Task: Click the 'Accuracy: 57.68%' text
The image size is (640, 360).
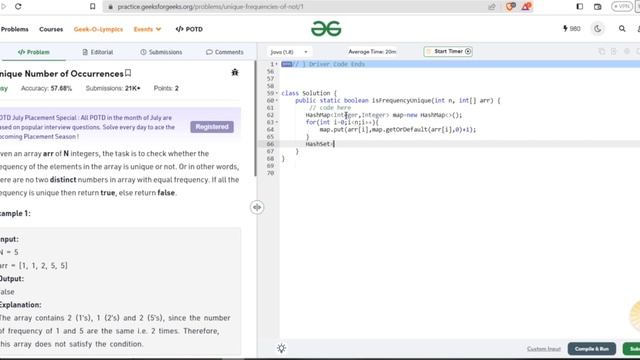Action: click(47, 88)
